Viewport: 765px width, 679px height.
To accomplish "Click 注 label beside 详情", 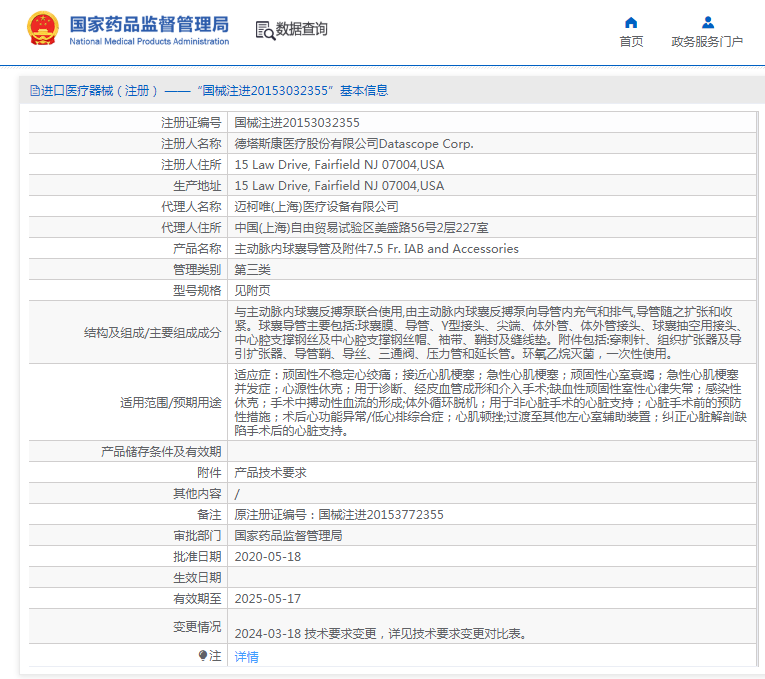I will (215, 656).
